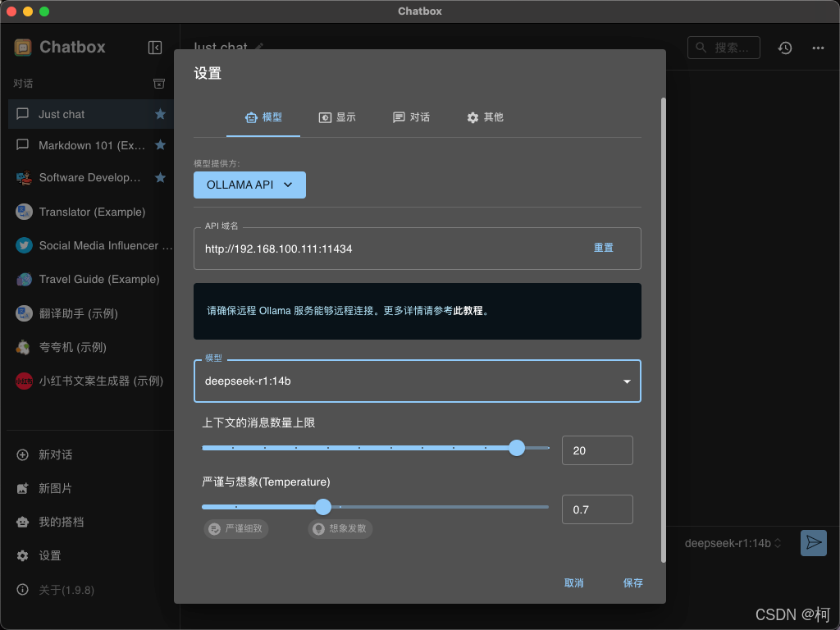This screenshot has width=840, height=630.
Task: Click the plus icon next to 新对话
Action: click(x=22, y=454)
